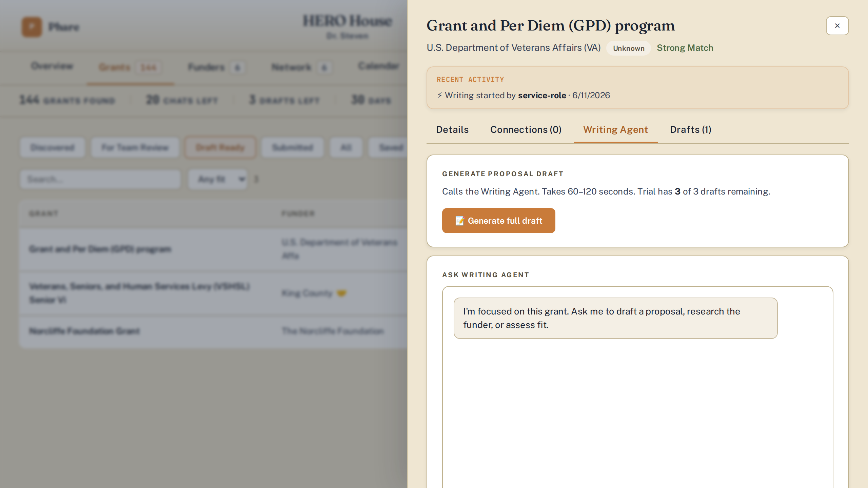The height and width of the screenshot is (488, 868).
Task: Open the Calendar tab
Action: [x=378, y=66]
